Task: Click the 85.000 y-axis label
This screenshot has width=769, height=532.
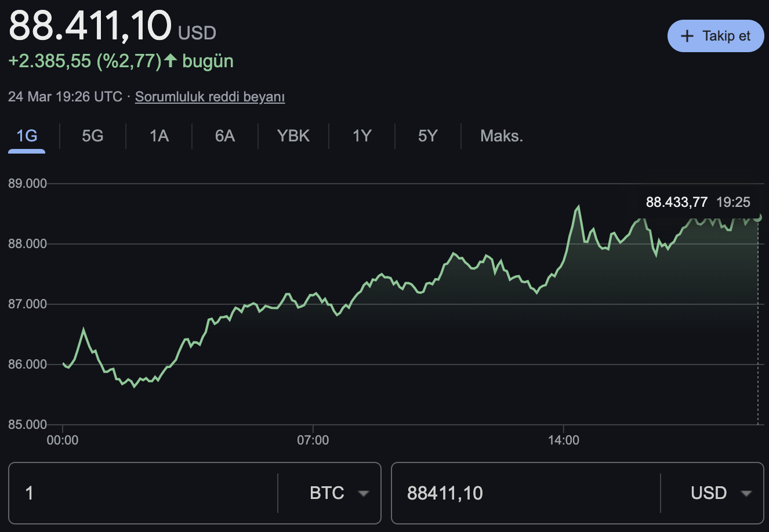Action: coord(27,425)
